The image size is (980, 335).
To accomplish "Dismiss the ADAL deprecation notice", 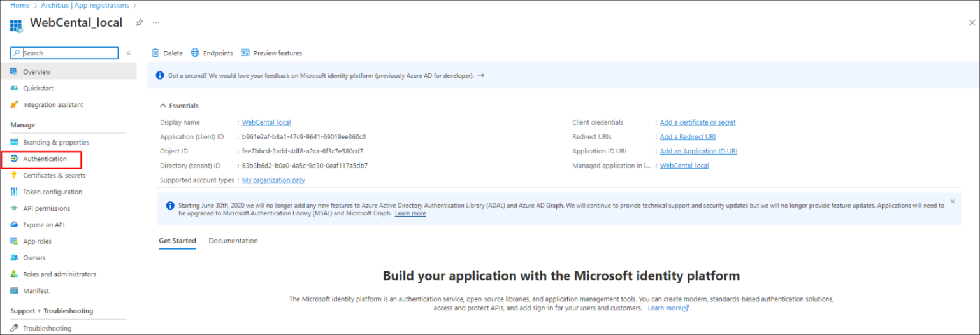I will 953,201.
